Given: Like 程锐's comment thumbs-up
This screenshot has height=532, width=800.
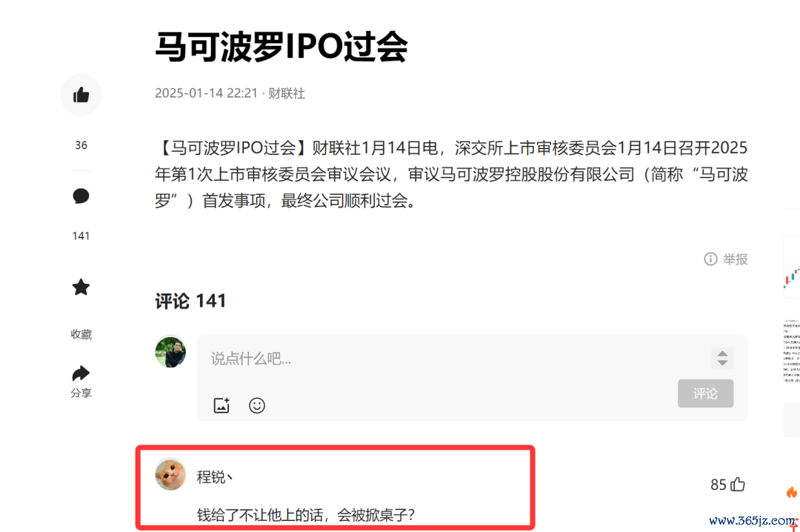Looking at the screenshot, I should coord(738,484).
